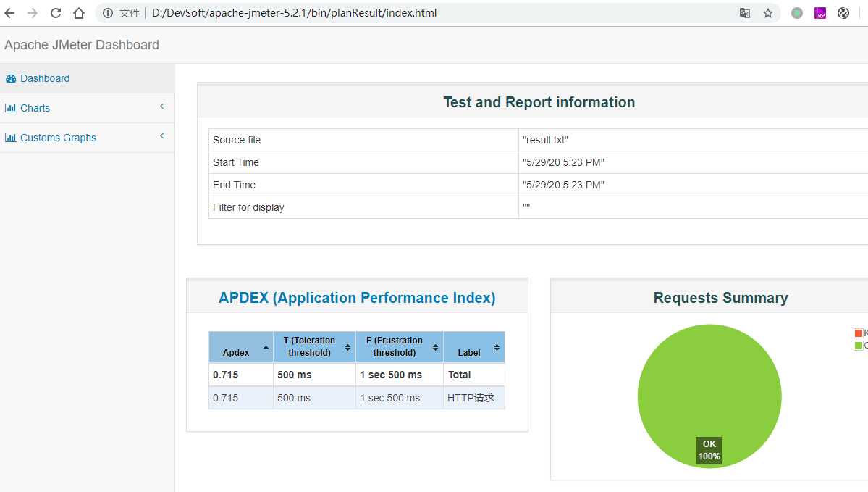Open the browser home page
The width and height of the screenshot is (868, 492).
point(79,13)
